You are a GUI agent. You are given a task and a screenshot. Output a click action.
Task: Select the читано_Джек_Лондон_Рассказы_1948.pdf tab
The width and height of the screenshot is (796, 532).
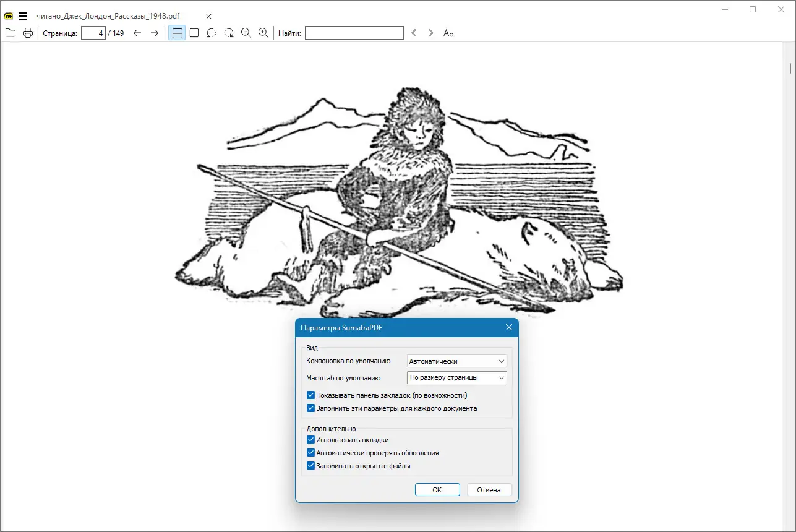[x=108, y=16]
